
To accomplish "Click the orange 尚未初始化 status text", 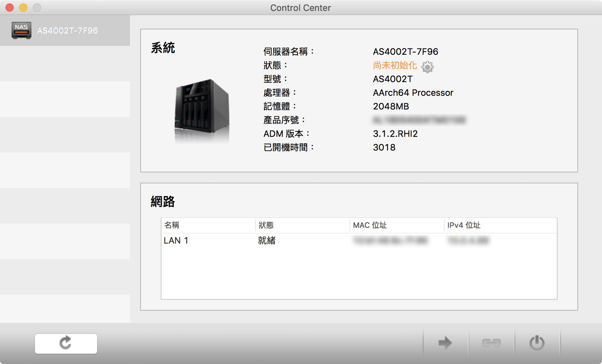I will pos(395,65).
